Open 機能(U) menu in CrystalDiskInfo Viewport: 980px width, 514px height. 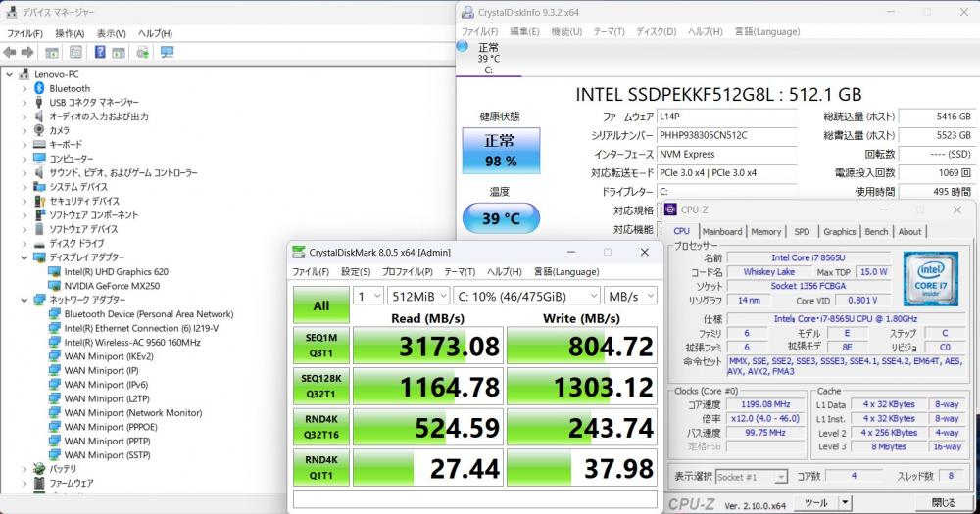566,32
